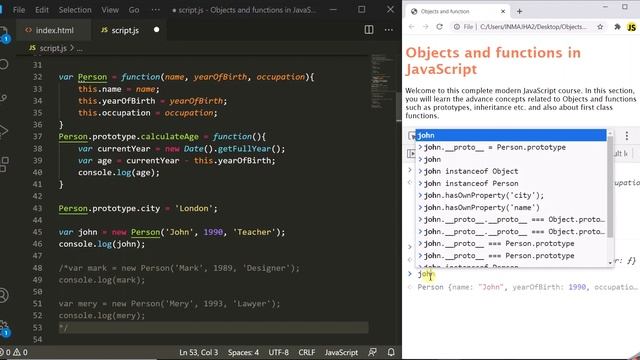
Task: Open Run and Debug view
Action: 4,131
